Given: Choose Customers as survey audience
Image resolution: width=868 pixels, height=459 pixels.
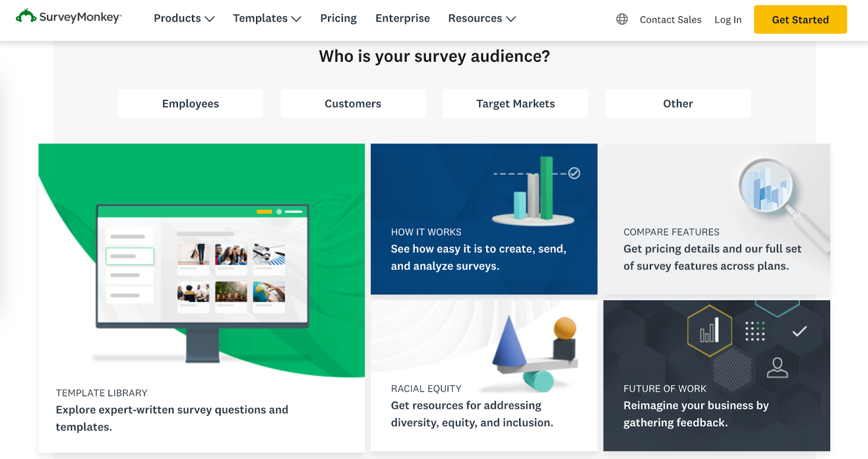Looking at the screenshot, I should (353, 104).
